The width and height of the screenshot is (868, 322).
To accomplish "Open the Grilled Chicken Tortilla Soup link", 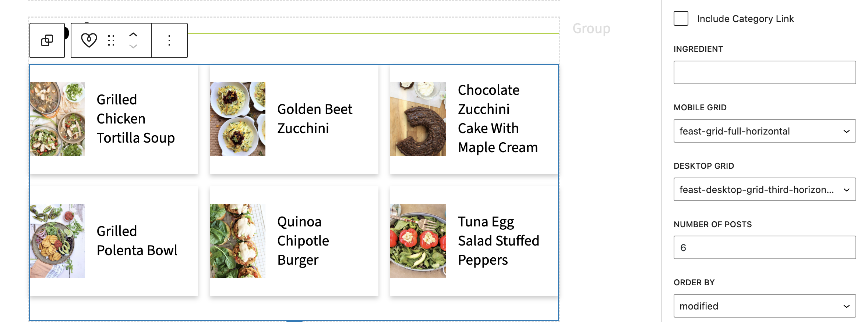I will point(135,119).
